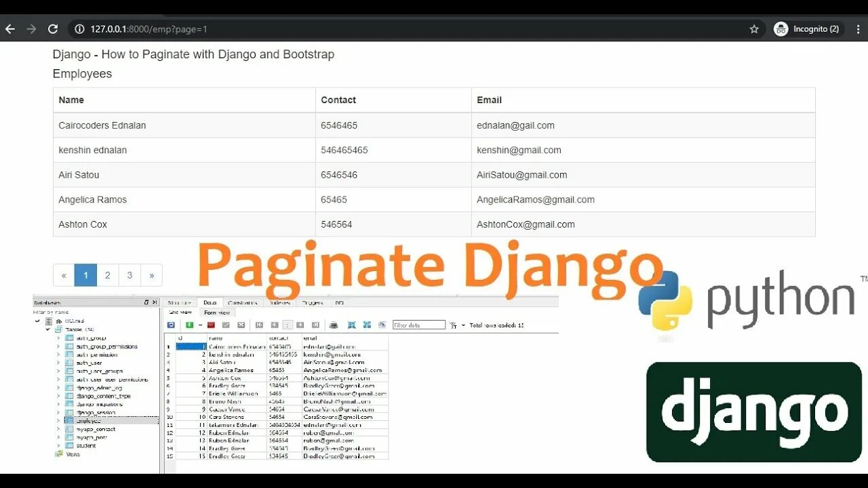Click the print/export data icon
This screenshot has height=488, width=868.
[334, 325]
